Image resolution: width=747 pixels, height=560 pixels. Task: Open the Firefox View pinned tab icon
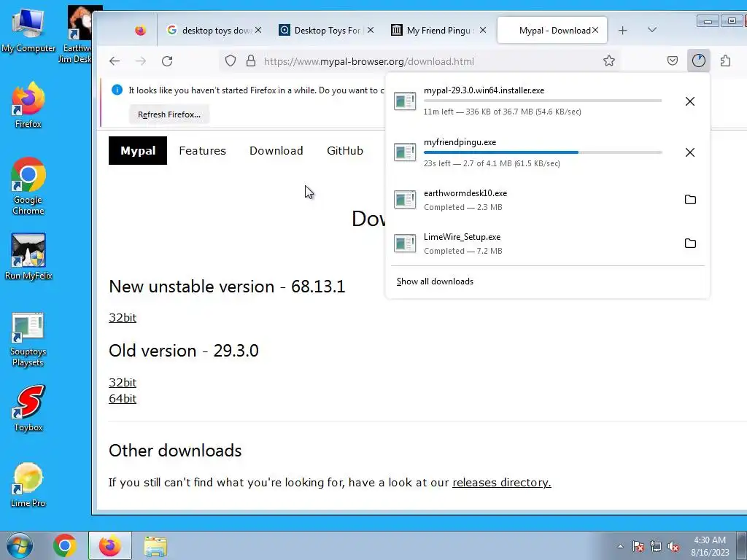click(140, 31)
